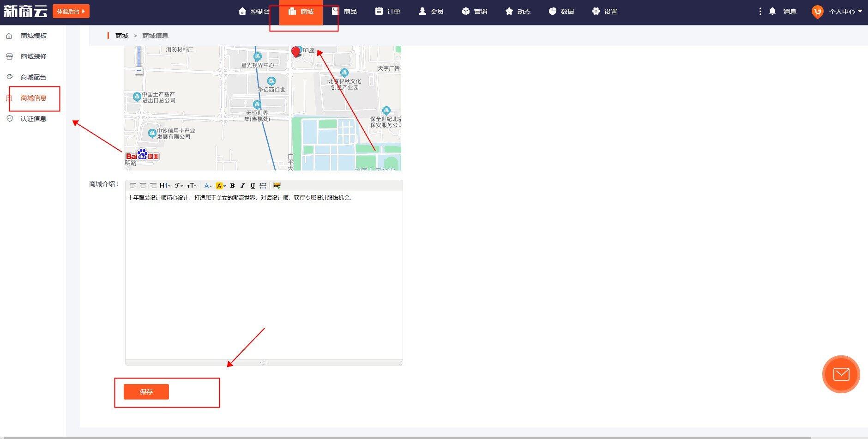
Task: Open the font family dropdown
Action: tap(178, 186)
